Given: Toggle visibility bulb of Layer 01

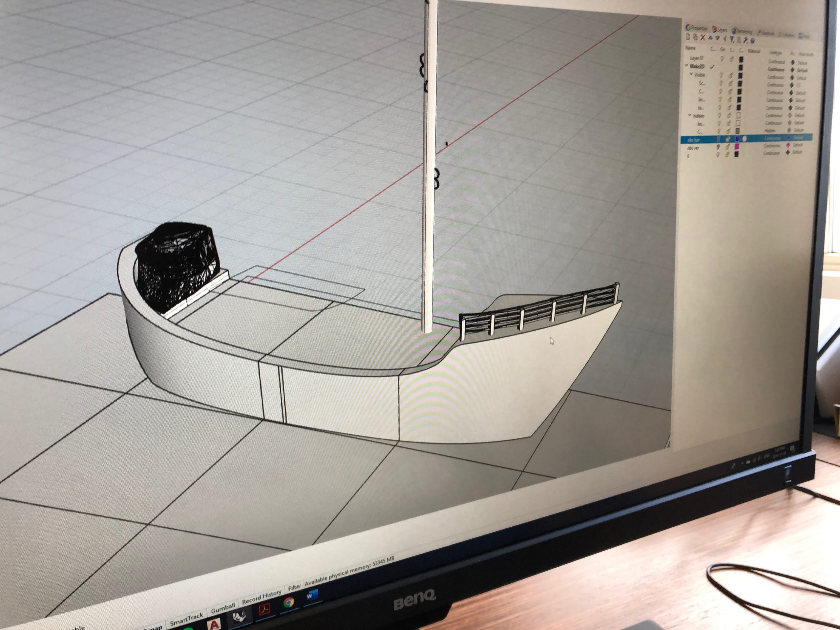Looking at the screenshot, I should coord(722,58).
